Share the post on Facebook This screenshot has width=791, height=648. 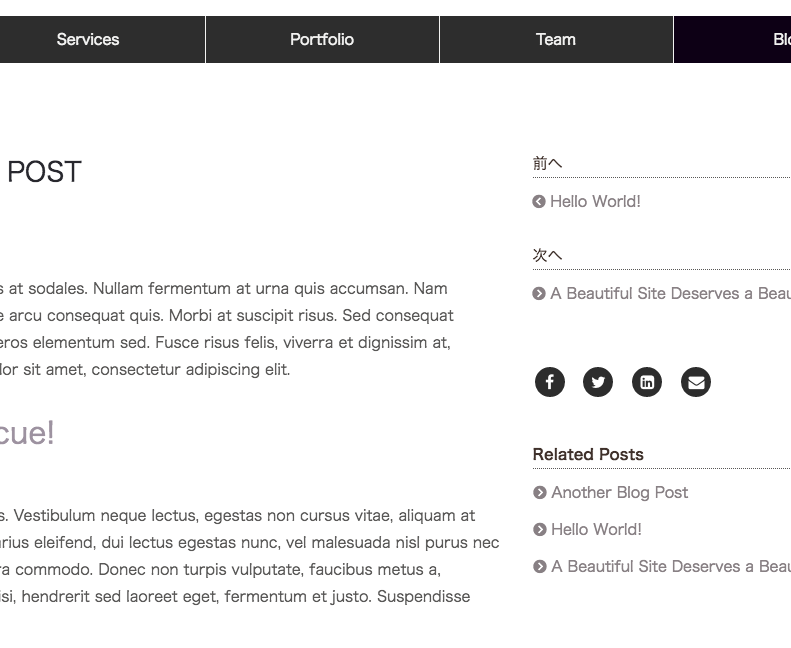point(550,382)
